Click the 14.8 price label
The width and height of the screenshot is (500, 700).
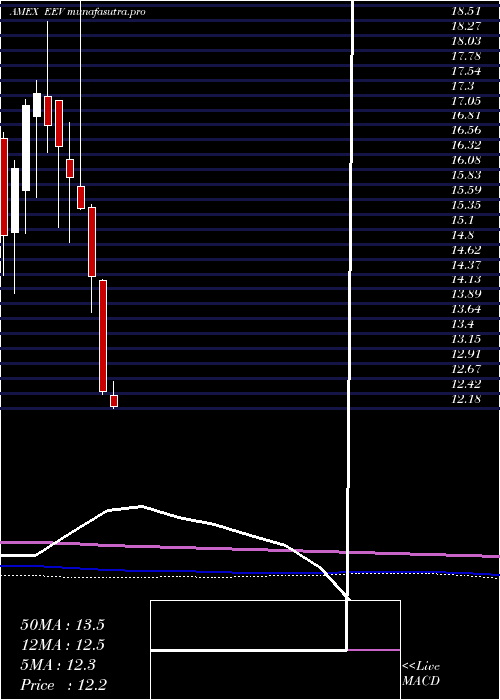point(462,234)
